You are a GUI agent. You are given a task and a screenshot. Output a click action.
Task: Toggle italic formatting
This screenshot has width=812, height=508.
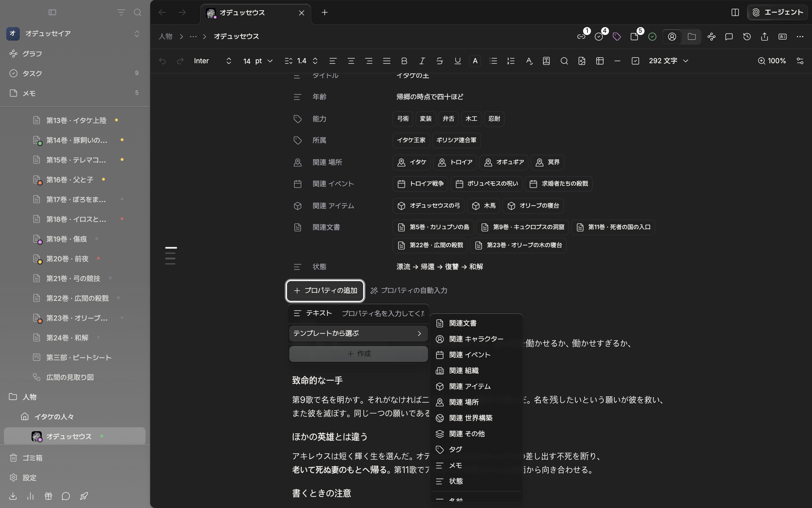tap(422, 61)
